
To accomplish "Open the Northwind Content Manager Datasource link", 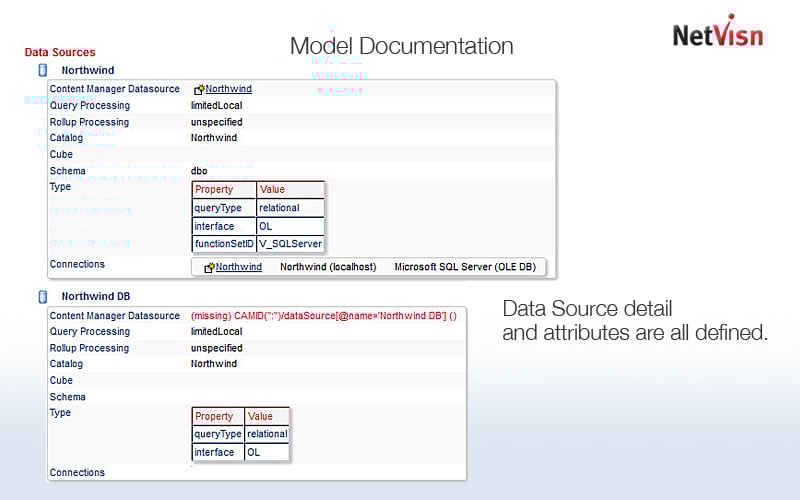I will coord(228,89).
